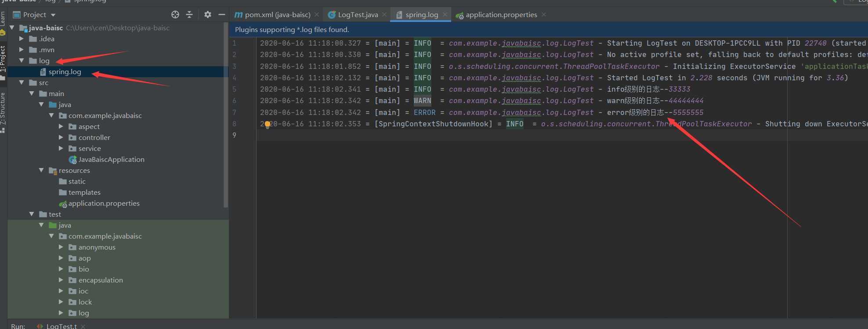Screen dimensions: 868x329
Task: Click the Run tool window LogTest tab
Action: click(61, 326)
